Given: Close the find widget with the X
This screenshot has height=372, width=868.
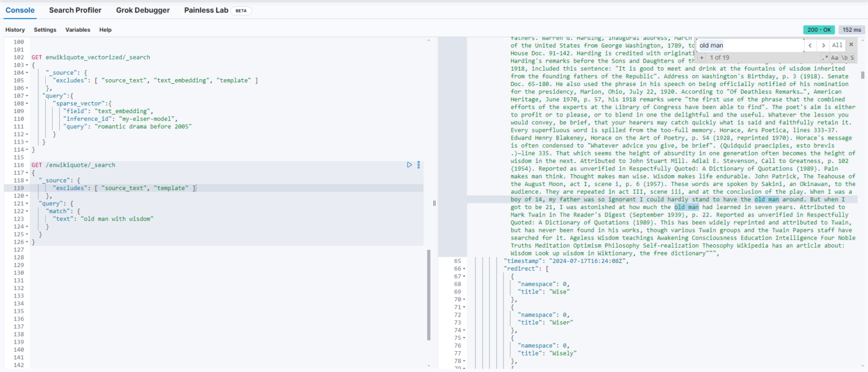Looking at the screenshot, I should point(852,45).
